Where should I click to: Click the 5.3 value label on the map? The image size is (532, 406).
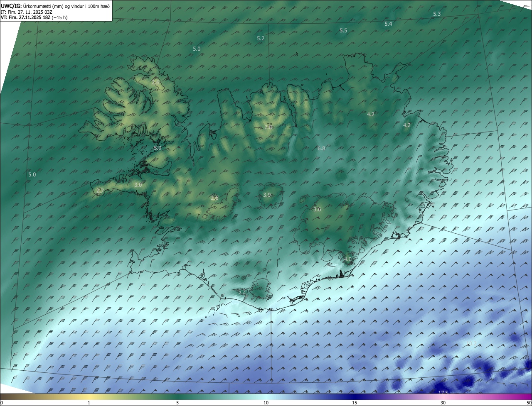(437, 14)
